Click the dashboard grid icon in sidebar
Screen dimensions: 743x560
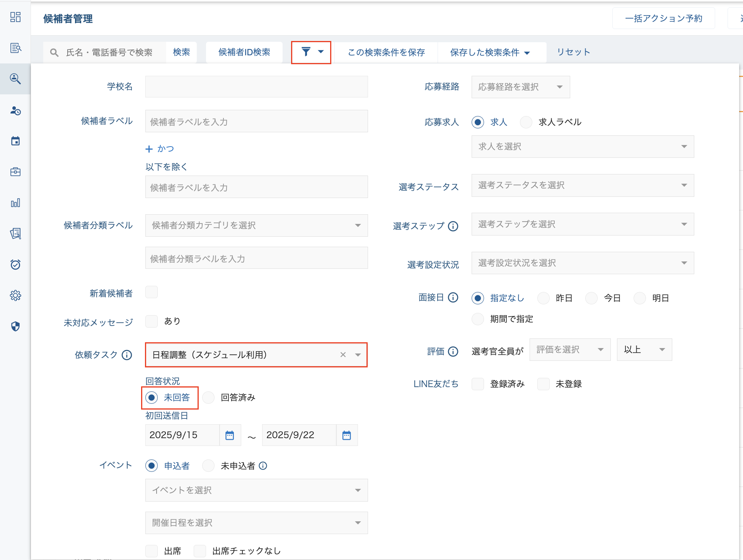[15, 17]
